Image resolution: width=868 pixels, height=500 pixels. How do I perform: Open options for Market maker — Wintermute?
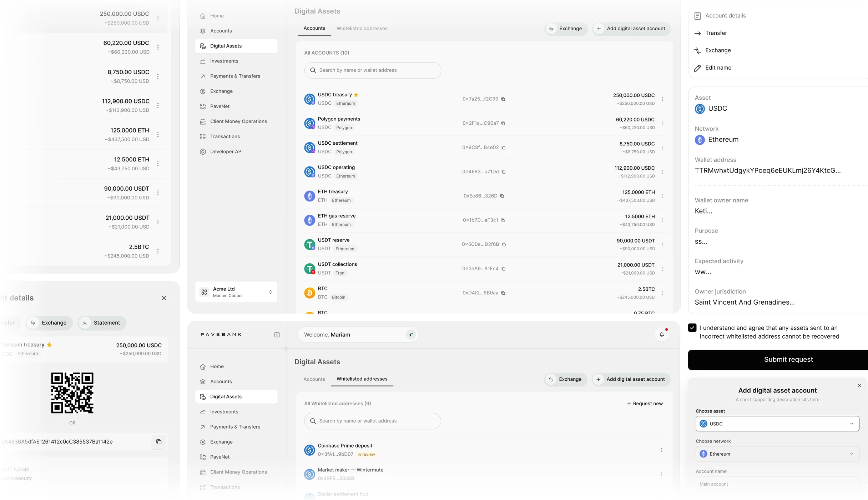pos(662,475)
